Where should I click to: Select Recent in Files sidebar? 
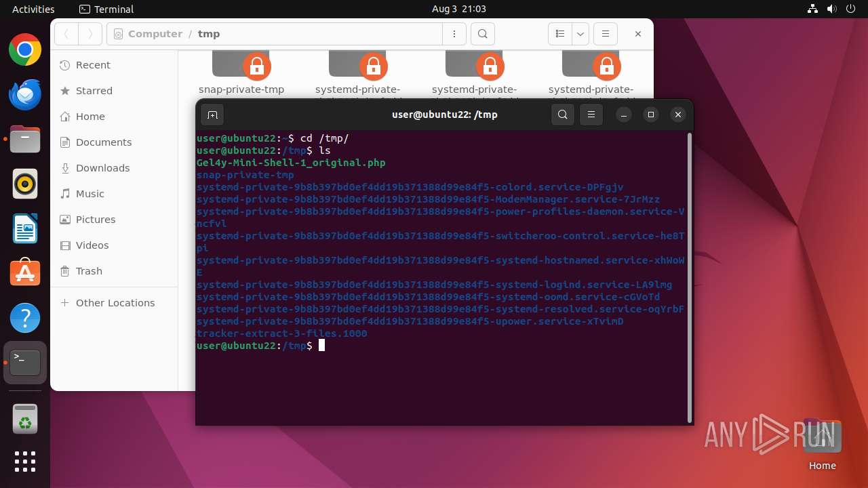(x=114, y=65)
